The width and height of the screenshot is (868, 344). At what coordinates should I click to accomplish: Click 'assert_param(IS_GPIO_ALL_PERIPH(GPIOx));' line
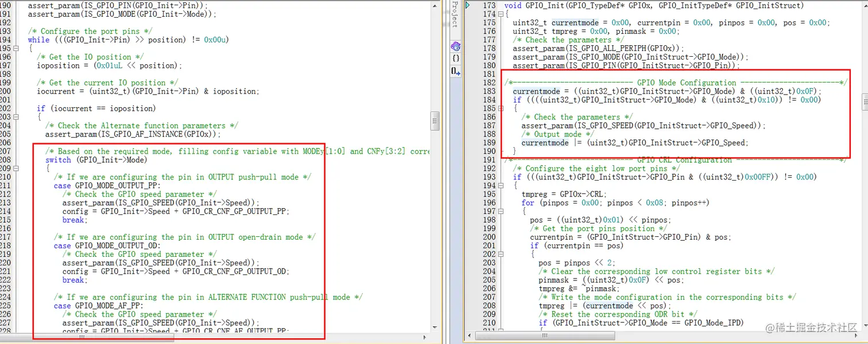(x=599, y=48)
